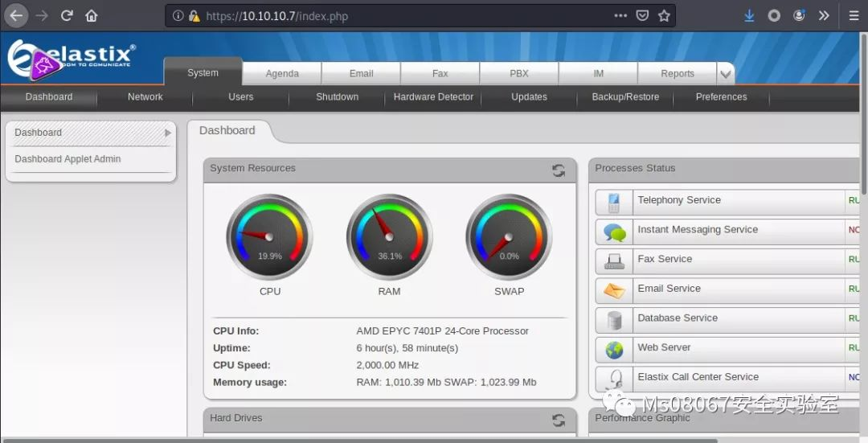Image resolution: width=868 pixels, height=443 pixels.
Task: Expand more tabs with the dropdown arrow
Action: click(x=725, y=74)
